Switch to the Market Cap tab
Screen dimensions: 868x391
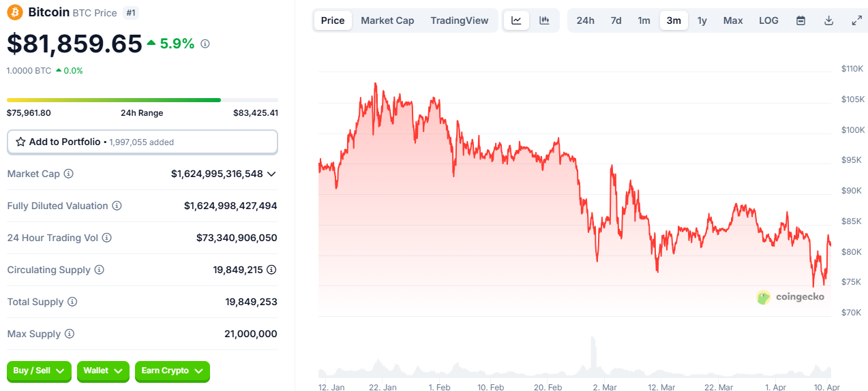387,20
